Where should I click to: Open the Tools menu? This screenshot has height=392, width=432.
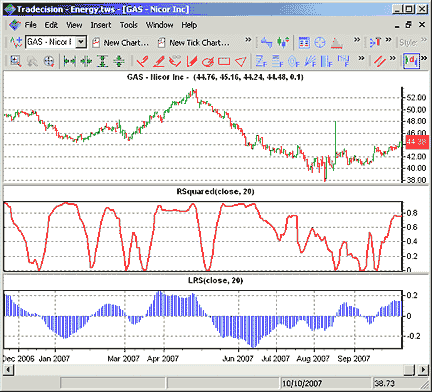129,25
